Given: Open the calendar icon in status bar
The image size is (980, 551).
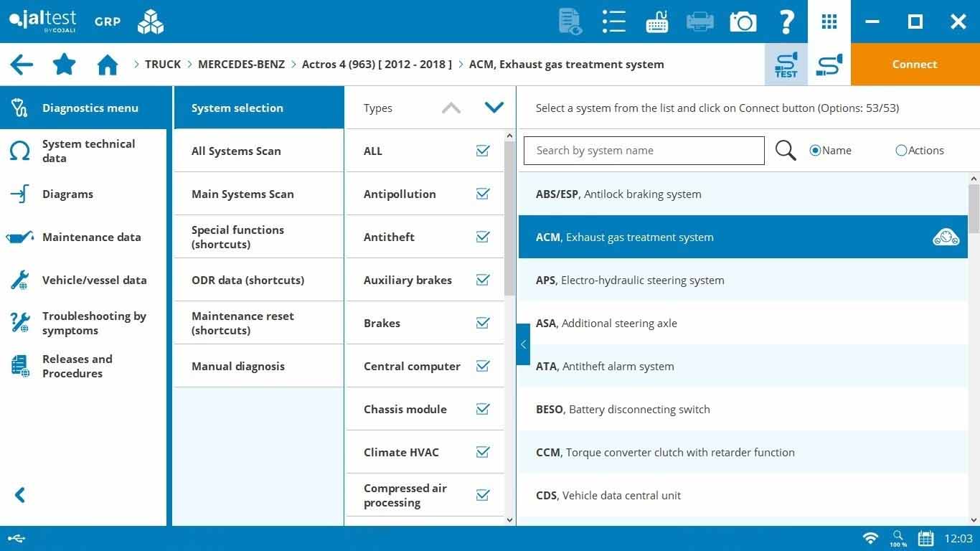Looking at the screenshot, I should tap(926, 538).
